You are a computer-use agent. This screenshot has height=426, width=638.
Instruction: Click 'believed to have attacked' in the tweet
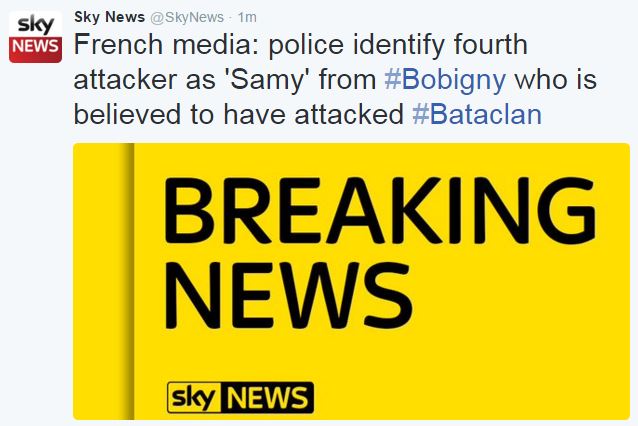(x=240, y=114)
